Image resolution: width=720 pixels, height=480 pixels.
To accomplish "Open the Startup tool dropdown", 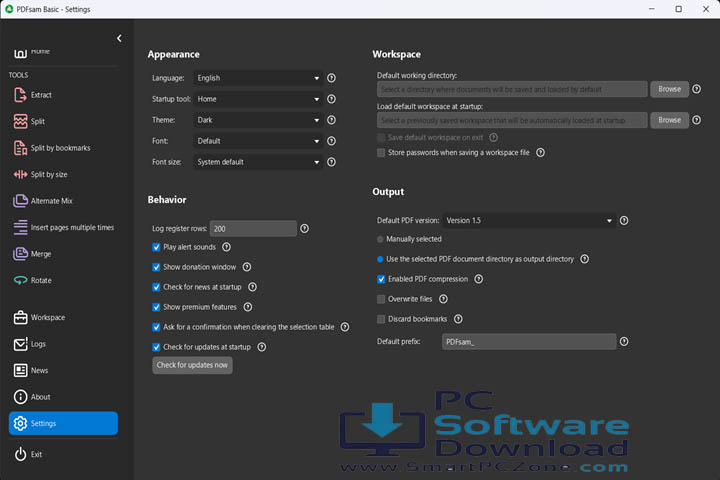I will point(259,99).
